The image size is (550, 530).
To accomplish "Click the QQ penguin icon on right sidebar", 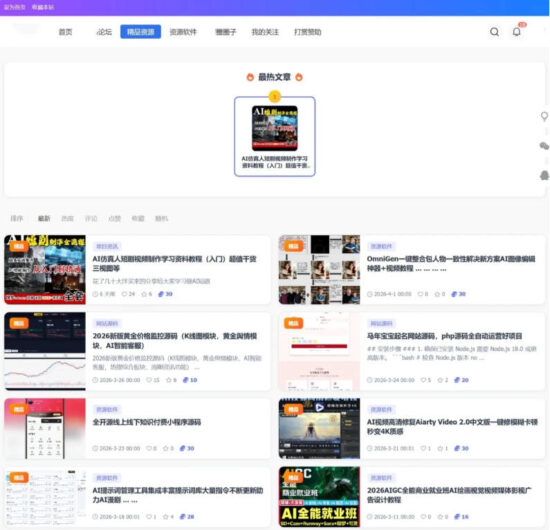I will coord(544,175).
